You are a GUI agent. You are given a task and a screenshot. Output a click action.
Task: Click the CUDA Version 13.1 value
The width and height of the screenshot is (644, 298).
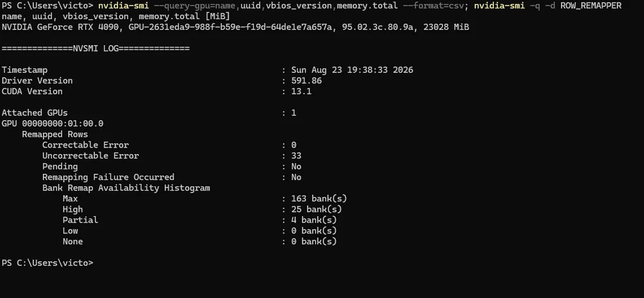click(x=301, y=91)
